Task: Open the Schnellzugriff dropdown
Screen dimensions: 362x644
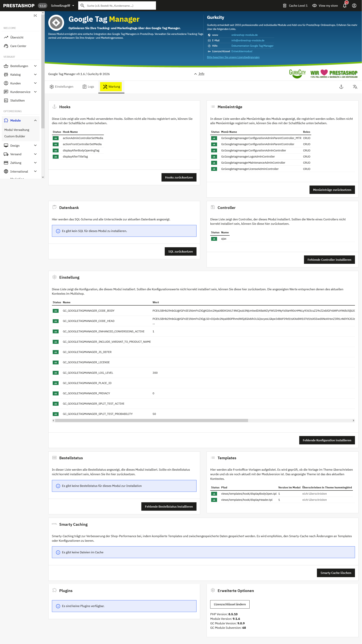Action: [x=63, y=6]
